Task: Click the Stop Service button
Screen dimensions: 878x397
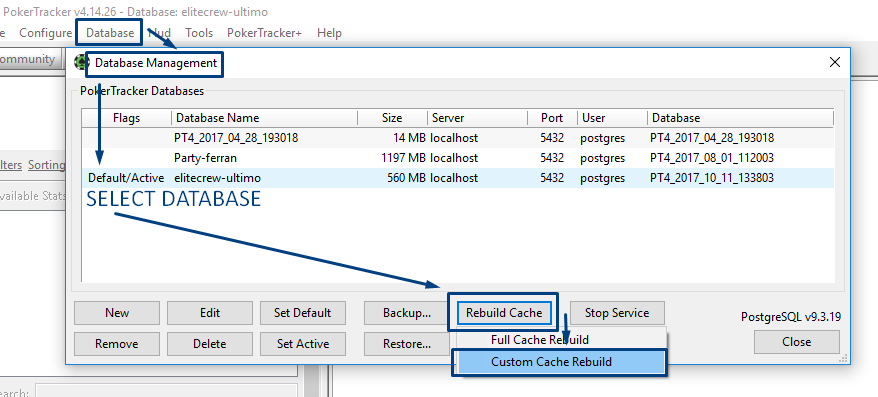Action: click(617, 312)
